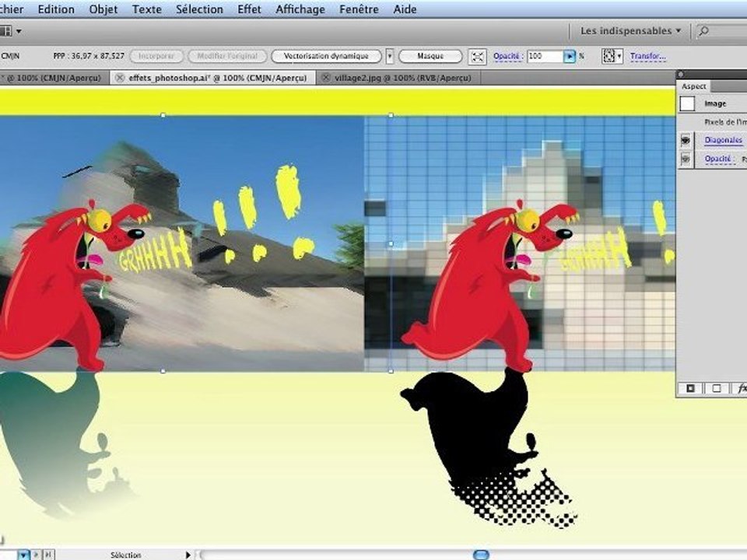Click the CMJN color mode label

click(x=10, y=56)
